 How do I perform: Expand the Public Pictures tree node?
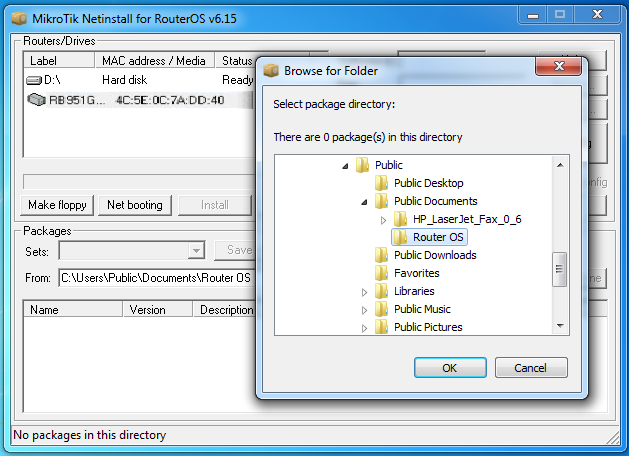click(x=364, y=328)
